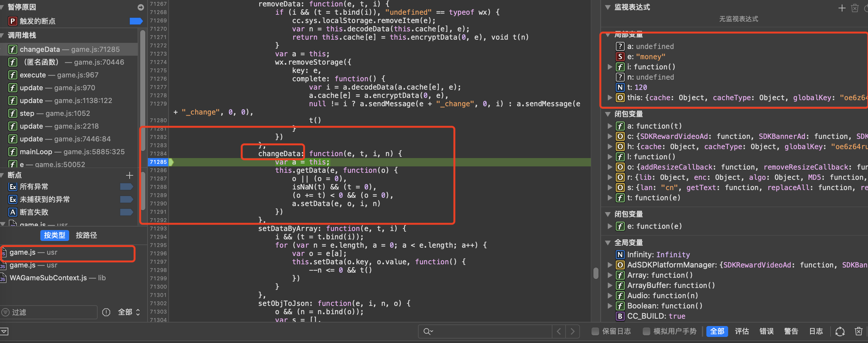Image resolution: width=868 pixels, height=343 pixels.
Task: Select mainLoop game.js:5885:325 frame
Action: tap(69, 152)
